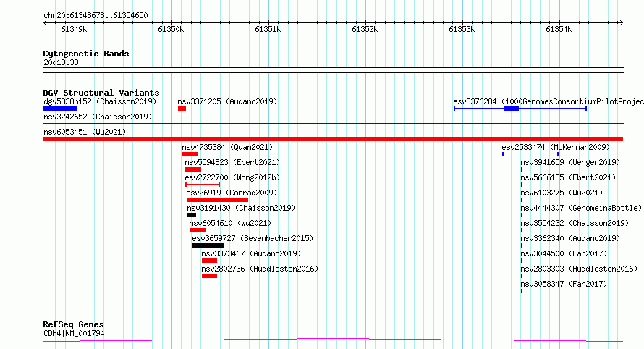This screenshot has height=349, width=644.
Task: Open nsv3058347 (Fan2017) variant
Action: coord(564,284)
